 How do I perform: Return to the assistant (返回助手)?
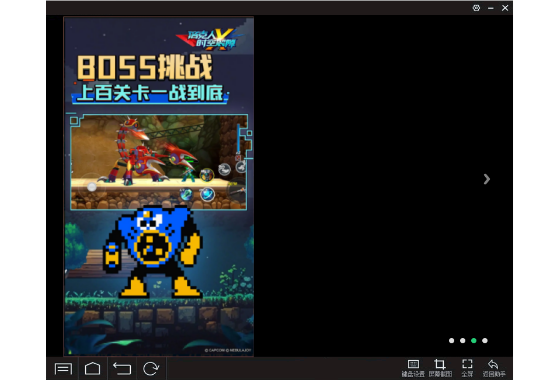(x=494, y=368)
